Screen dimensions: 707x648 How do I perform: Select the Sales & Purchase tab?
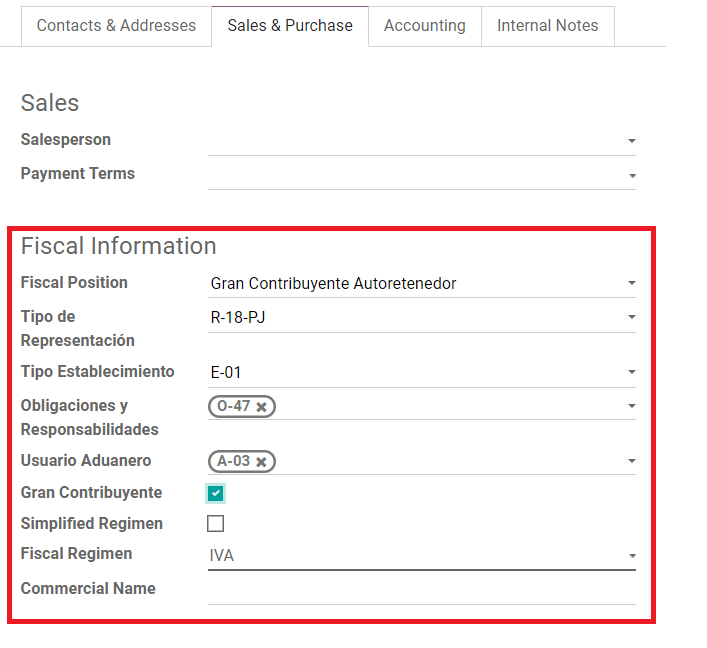tap(290, 26)
